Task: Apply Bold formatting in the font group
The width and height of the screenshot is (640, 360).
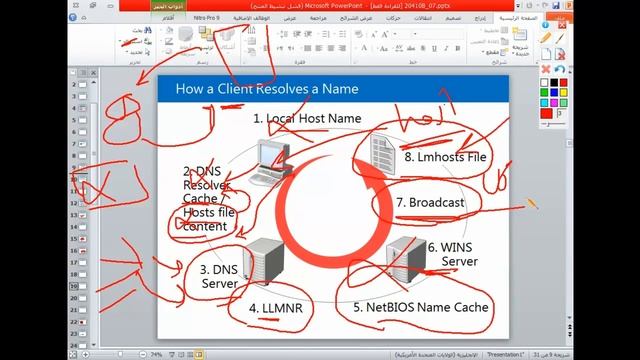Action: coord(458,49)
